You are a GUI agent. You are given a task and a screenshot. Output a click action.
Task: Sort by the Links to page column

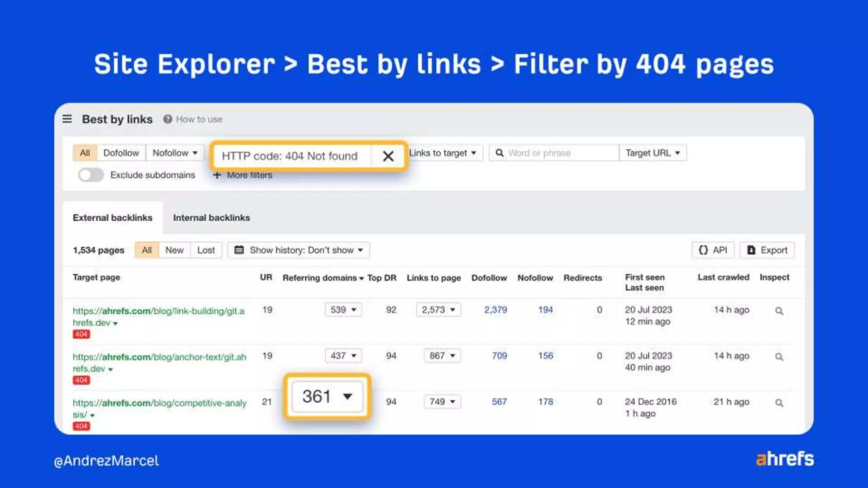[x=434, y=278]
